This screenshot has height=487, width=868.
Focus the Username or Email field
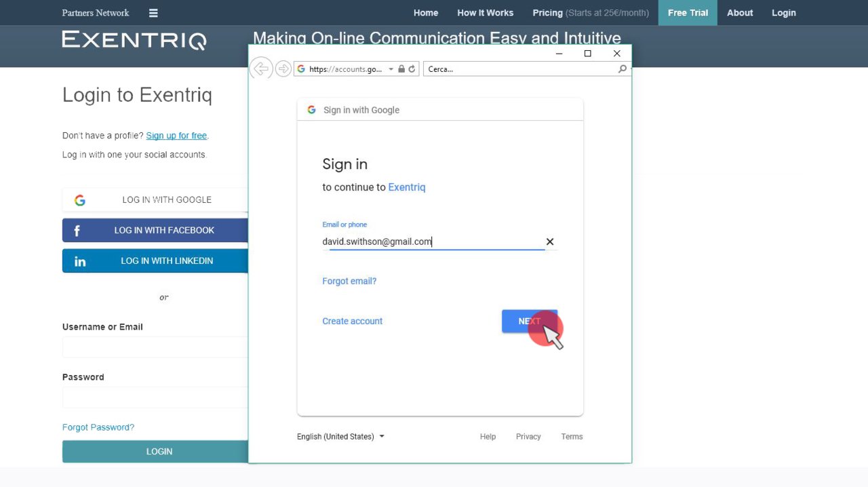click(x=155, y=347)
